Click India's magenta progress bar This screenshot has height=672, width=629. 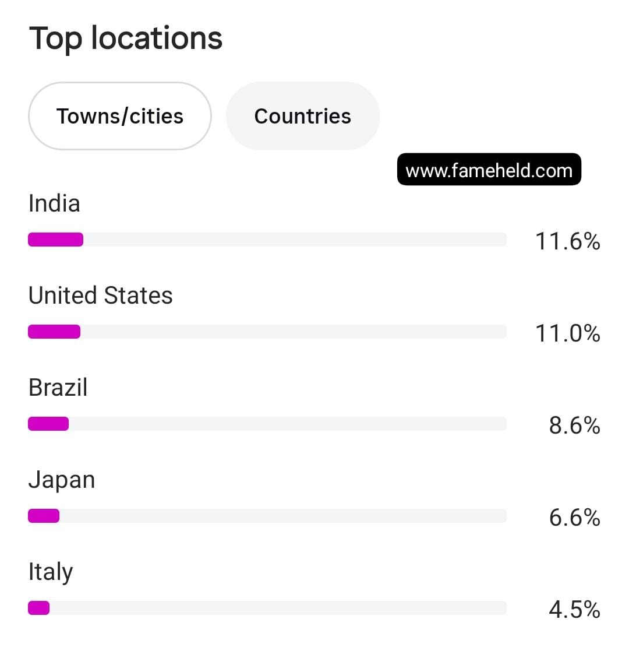coord(56,240)
